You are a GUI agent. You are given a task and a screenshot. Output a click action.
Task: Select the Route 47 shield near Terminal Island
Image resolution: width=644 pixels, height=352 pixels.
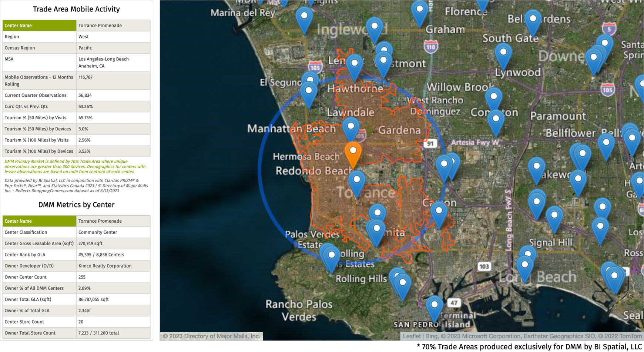point(454,303)
